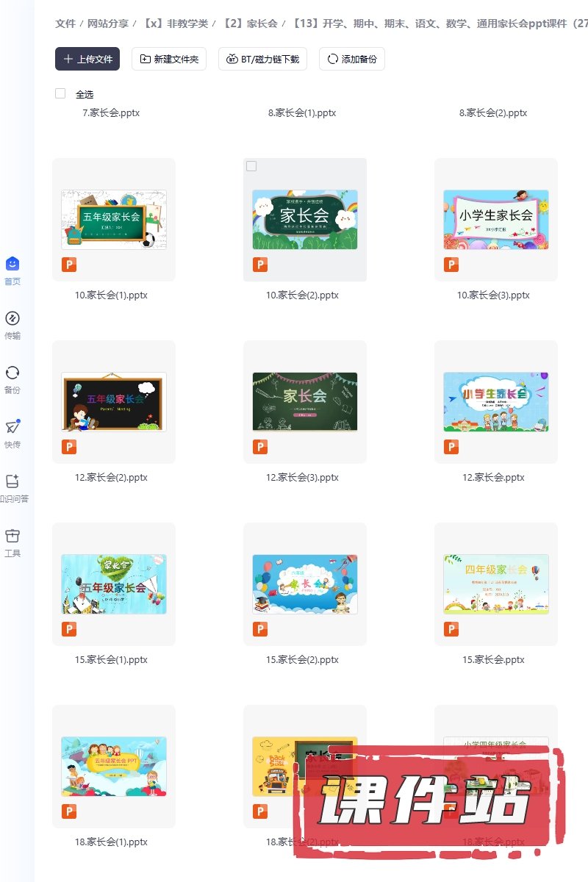Go to 【x】非教学类 breadcrumb folder
The width and height of the screenshot is (588, 882).
click(176, 24)
